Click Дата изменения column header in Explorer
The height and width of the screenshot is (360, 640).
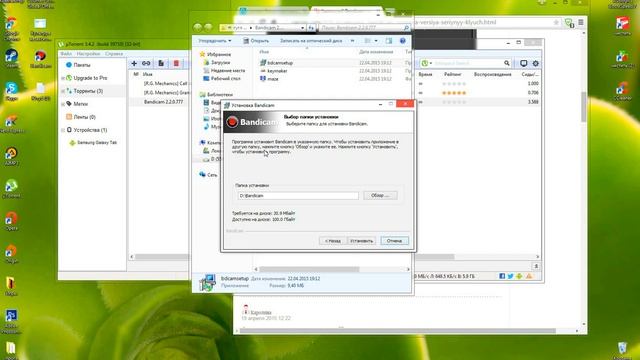point(376,52)
